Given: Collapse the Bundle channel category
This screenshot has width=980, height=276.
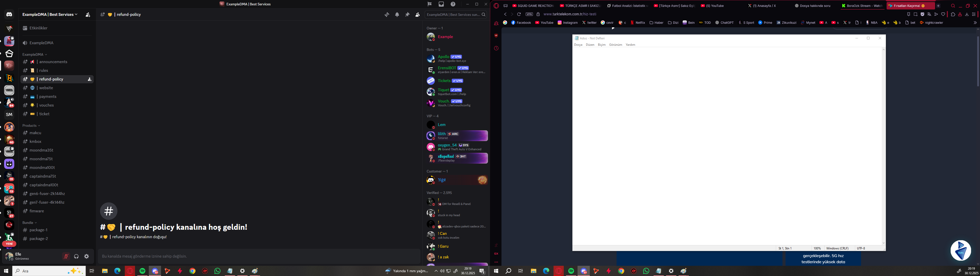Looking at the screenshot, I should pyautogui.click(x=30, y=223).
